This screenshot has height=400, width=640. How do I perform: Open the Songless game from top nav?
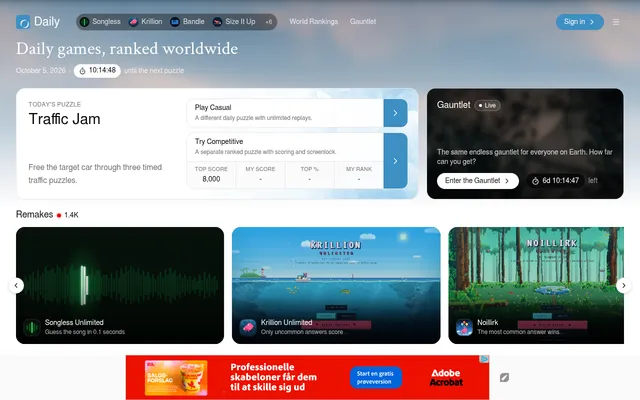(100, 22)
